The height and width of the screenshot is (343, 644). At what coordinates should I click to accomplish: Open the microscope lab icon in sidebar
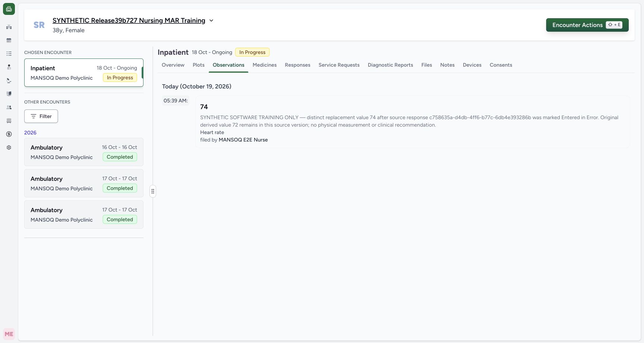click(9, 80)
